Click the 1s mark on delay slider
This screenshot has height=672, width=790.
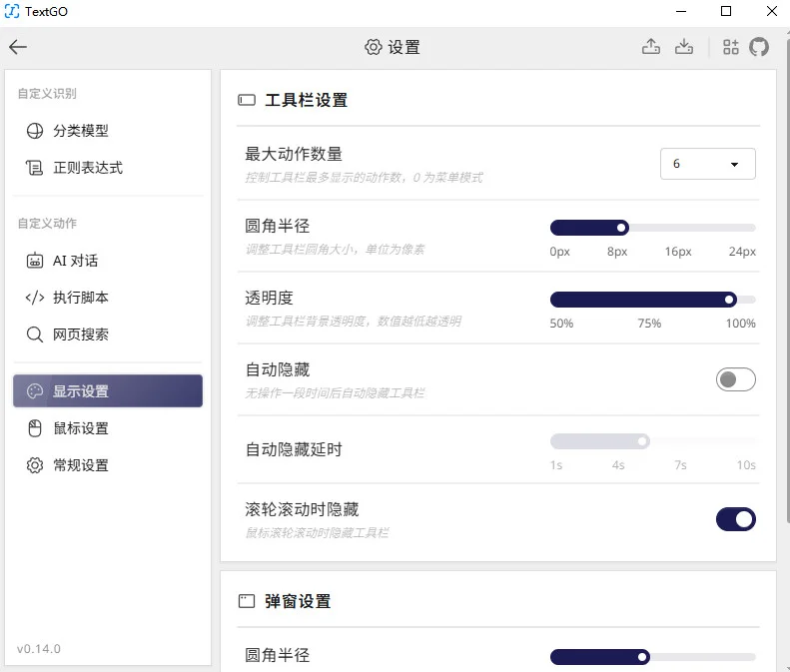click(x=555, y=465)
